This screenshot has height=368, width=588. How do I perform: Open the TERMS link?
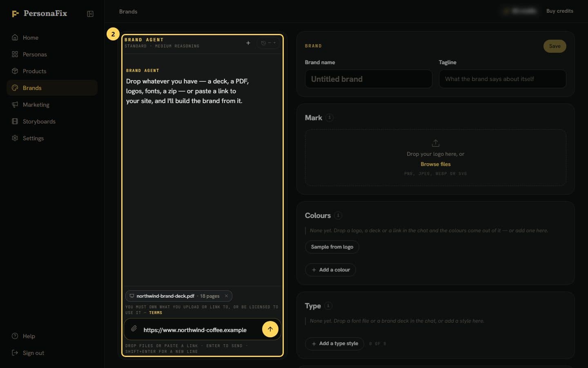[156, 313]
